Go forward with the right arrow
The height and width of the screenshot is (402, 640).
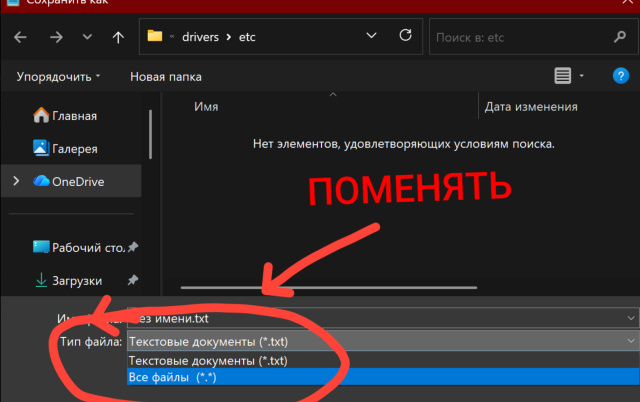(56, 38)
